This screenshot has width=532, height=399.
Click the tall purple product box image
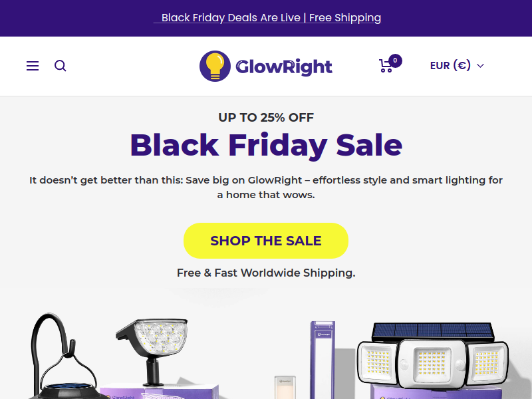coord(323,360)
